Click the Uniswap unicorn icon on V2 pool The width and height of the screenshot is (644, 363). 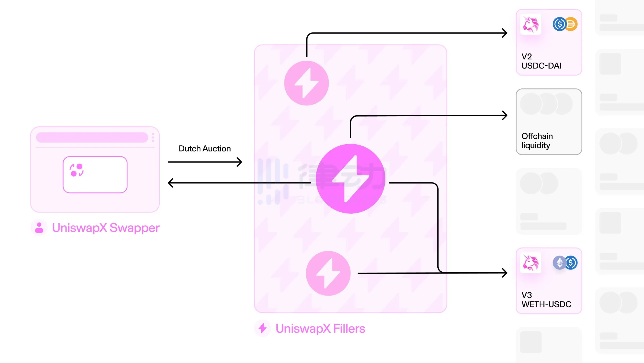point(530,24)
